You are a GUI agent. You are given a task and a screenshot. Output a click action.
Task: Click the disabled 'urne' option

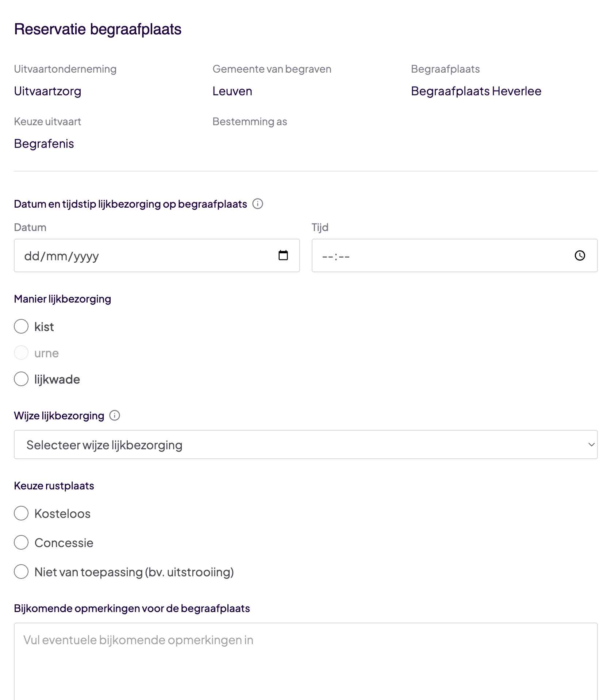coord(21,353)
